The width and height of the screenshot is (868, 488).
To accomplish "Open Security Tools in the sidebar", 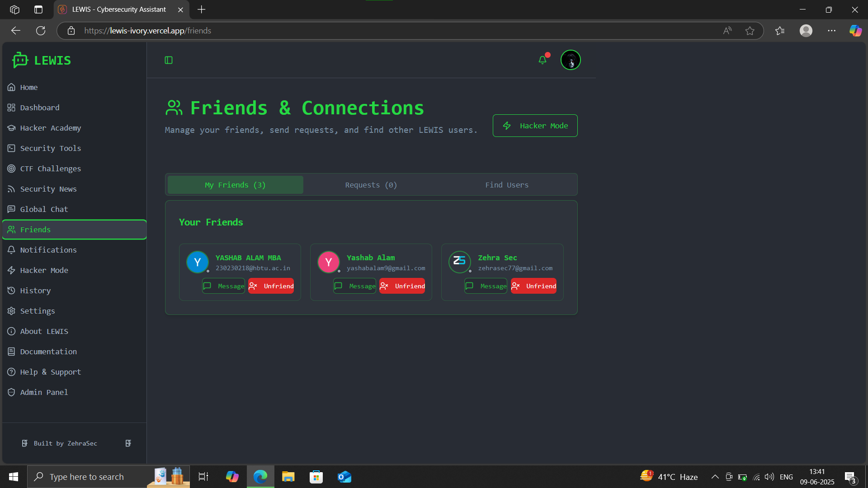I will [x=50, y=148].
